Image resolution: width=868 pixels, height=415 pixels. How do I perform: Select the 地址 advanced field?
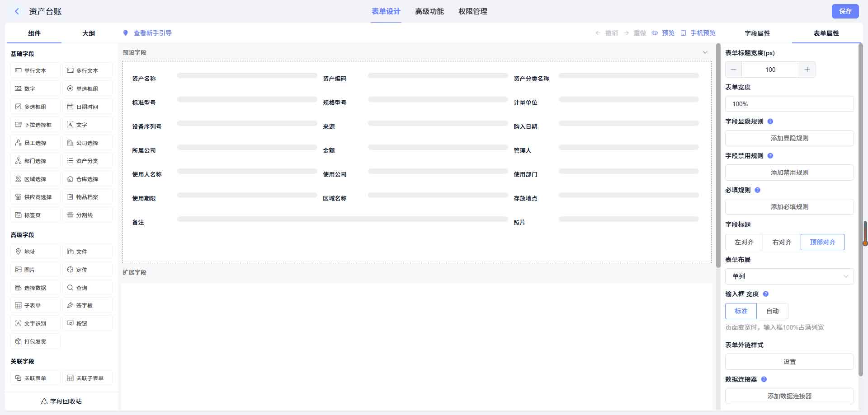pos(35,252)
